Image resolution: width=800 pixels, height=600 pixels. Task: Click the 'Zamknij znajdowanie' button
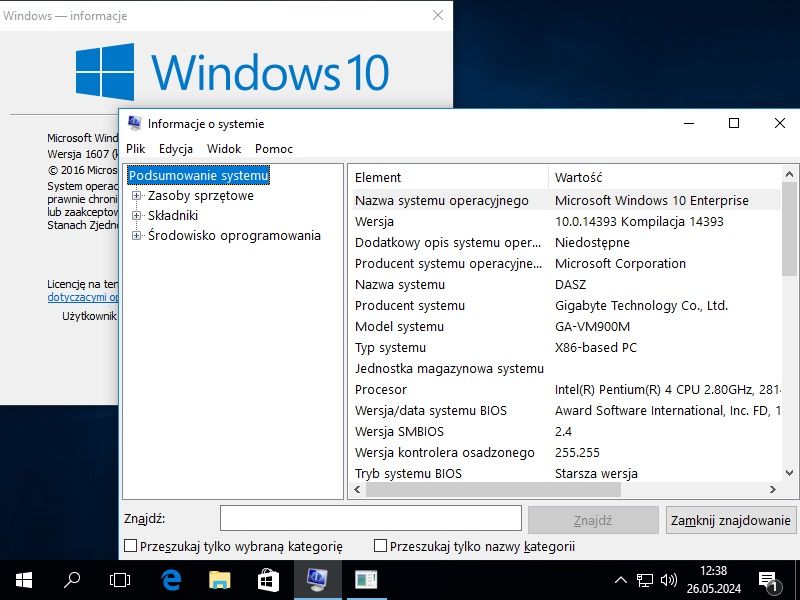click(731, 520)
